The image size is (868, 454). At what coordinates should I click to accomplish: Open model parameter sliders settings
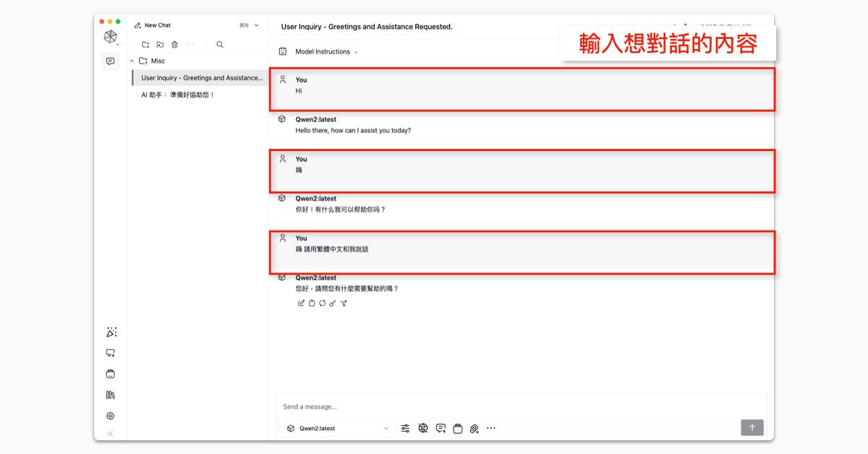click(x=405, y=429)
